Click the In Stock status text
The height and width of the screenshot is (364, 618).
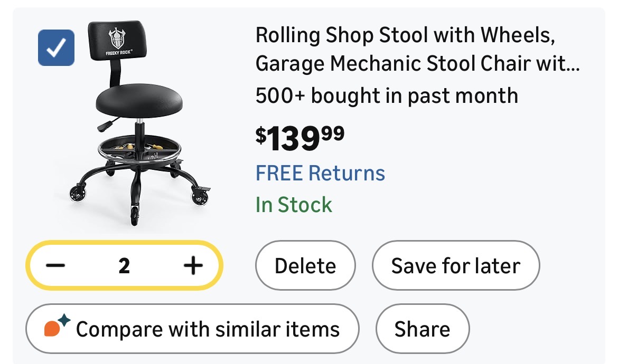tap(294, 205)
